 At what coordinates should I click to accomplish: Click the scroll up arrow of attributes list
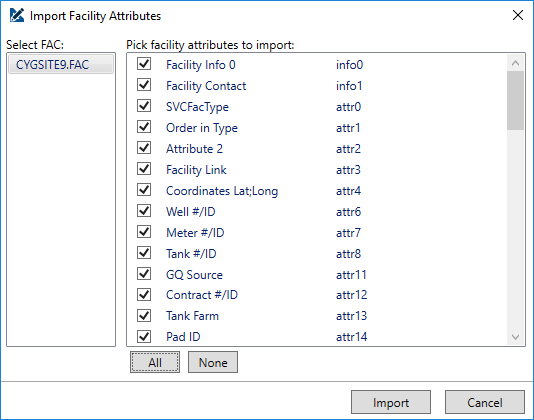[x=515, y=63]
